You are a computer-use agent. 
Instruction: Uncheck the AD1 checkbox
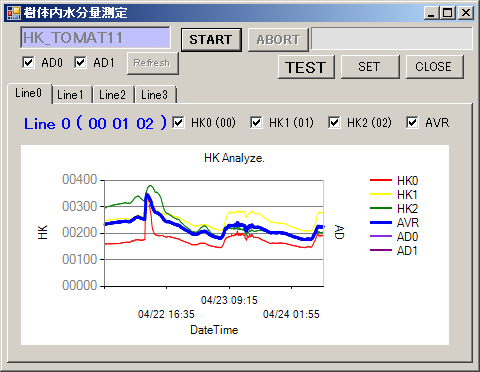(80, 62)
